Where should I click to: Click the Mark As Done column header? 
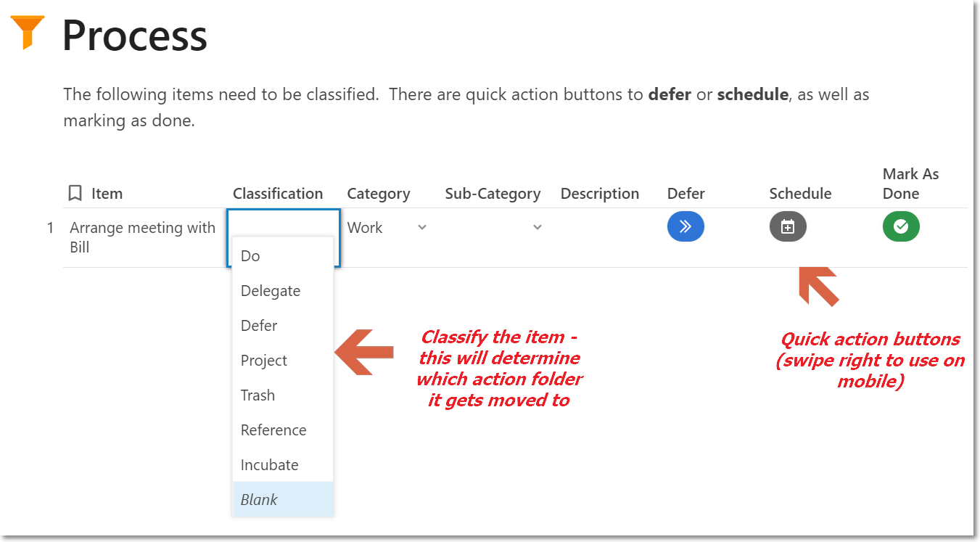pos(910,184)
